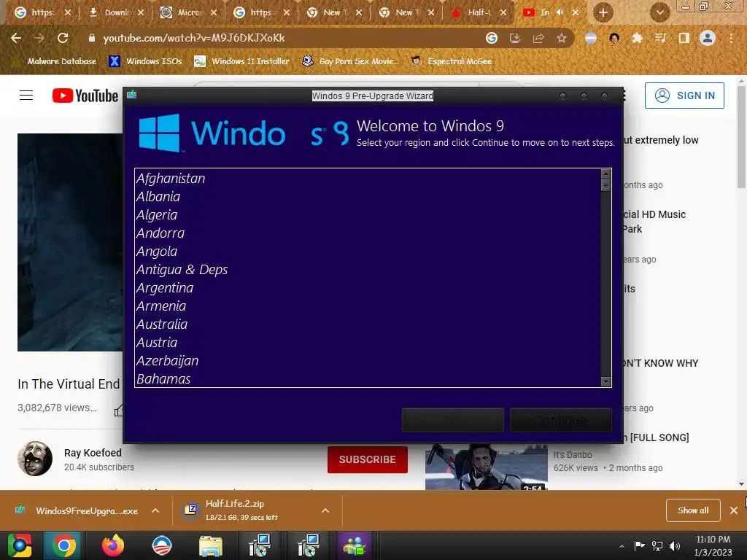The width and height of the screenshot is (747, 560).
Task: Open the Chrome profile avatar
Action: (x=708, y=38)
